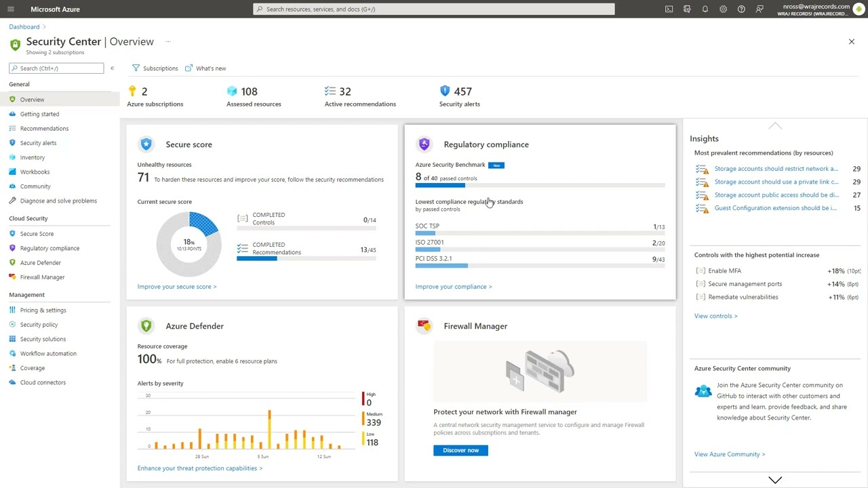This screenshot has width=868, height=488.
Task: Click the secure score donut chart
Action: click(189, 244)
